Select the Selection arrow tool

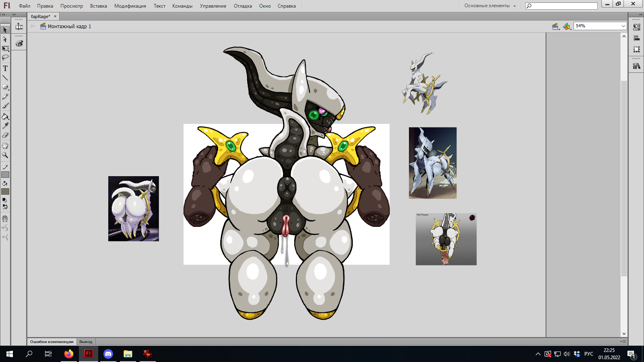[5, 30]
